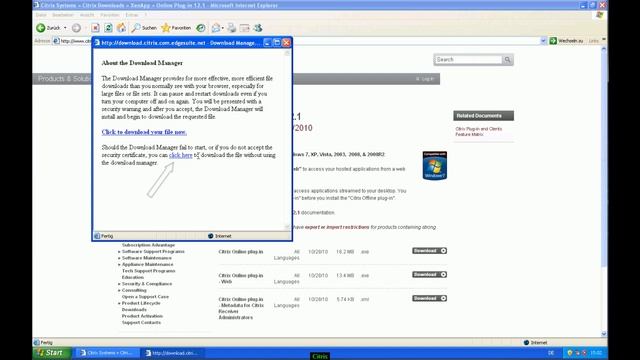Click the Internet zone in popup status bar

tap(220, 236)
